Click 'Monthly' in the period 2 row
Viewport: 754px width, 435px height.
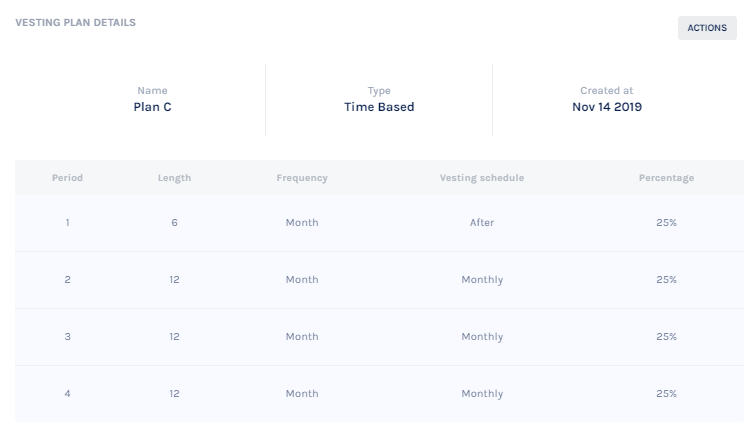point(482,280)
